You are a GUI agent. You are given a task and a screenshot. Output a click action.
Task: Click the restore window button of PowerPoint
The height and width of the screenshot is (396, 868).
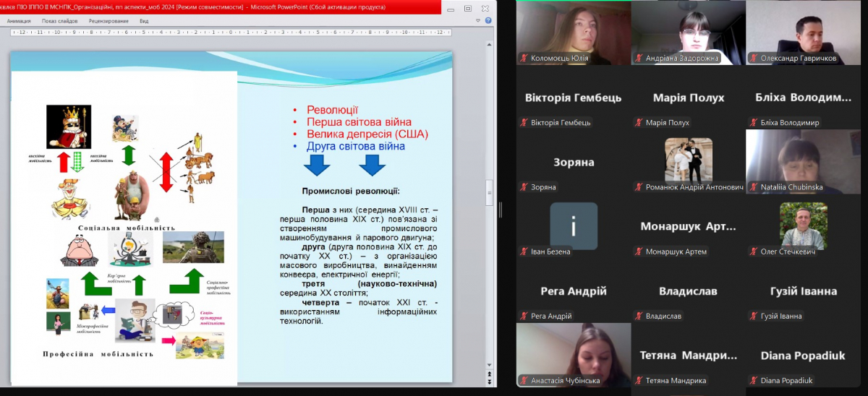[467, 7]
